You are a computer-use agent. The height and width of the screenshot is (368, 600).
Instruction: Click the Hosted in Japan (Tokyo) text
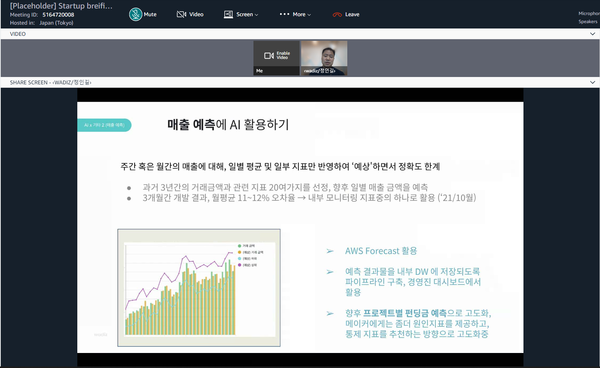pyautogui.click(x=42, y=23)
